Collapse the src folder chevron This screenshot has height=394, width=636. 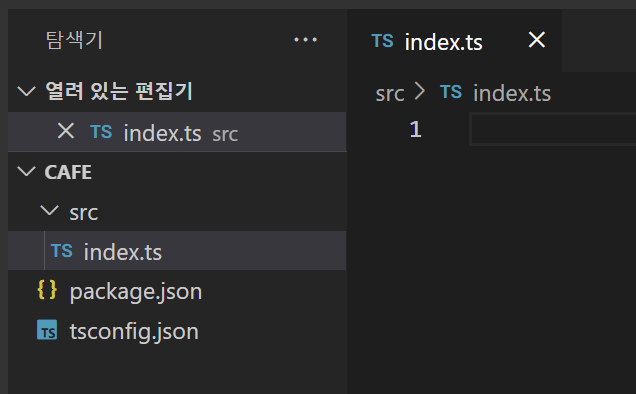(49, 211)
